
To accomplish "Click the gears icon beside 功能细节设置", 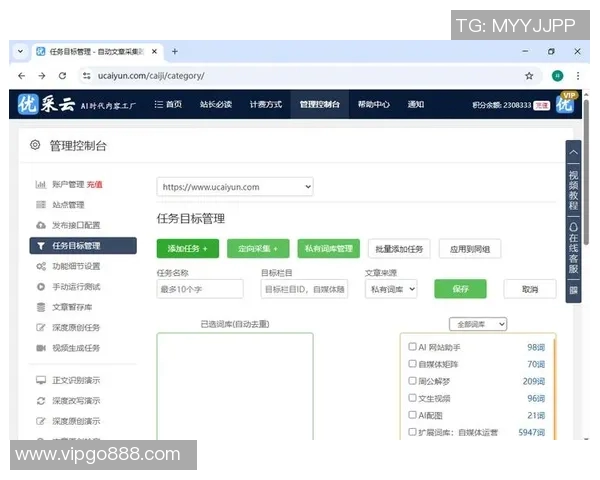I will (41, 266).
